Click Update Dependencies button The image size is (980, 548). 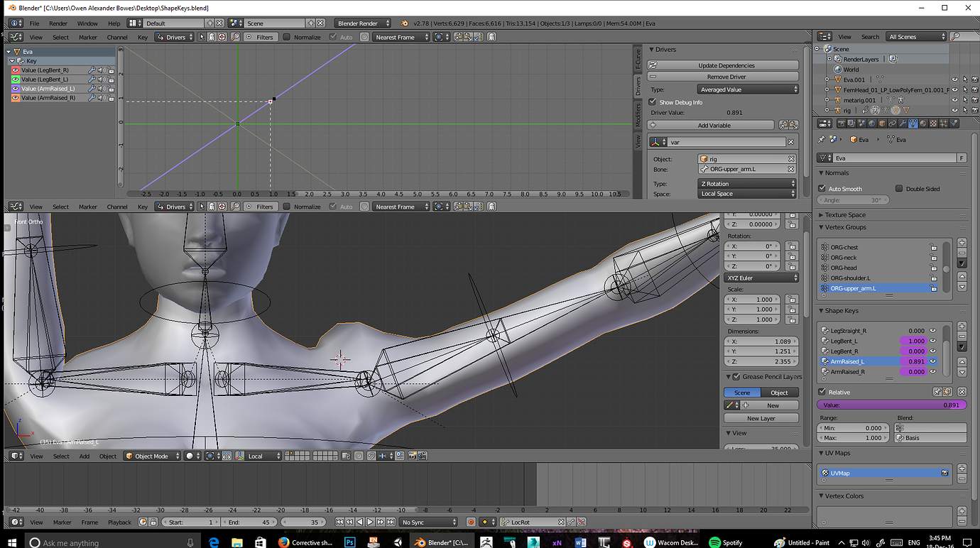[x=723, y=65]
